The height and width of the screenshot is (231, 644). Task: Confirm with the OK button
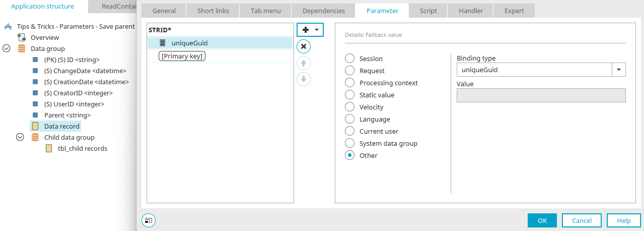[542, 220]
